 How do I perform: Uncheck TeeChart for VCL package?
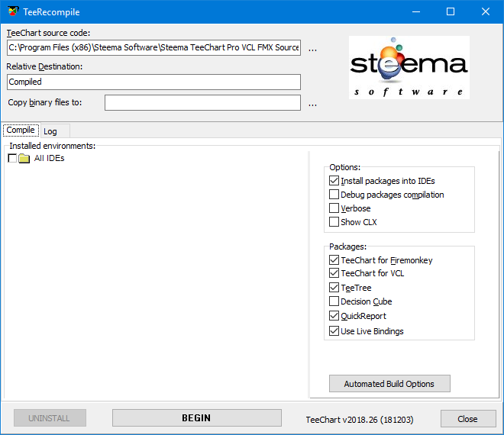tap(334, 273)
